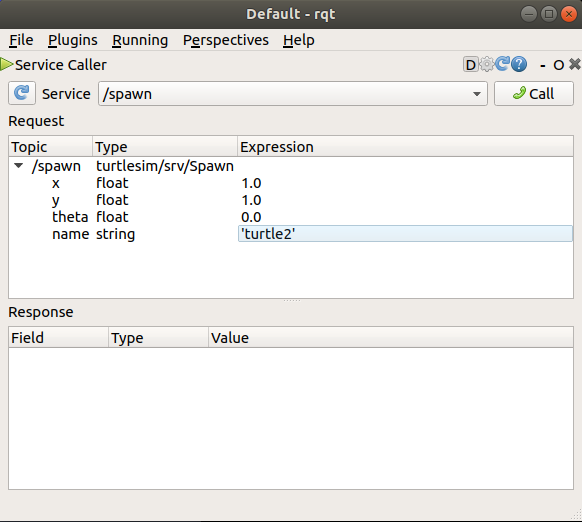Open the Plugins menu
This screenshot has width=582, height=522.
(x=73, y=40)
